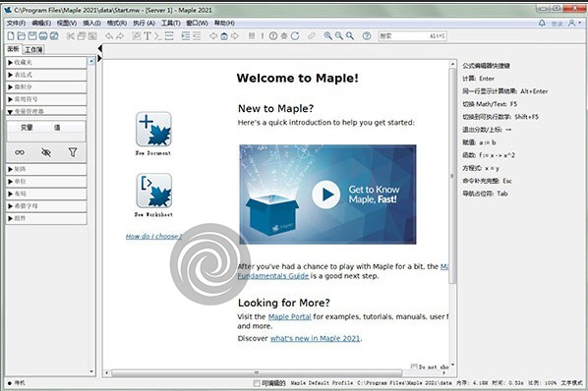Click the toolbar search input field
Viewport: 588px width, 391px height.
pyautogui.click(x=413, y=36)
